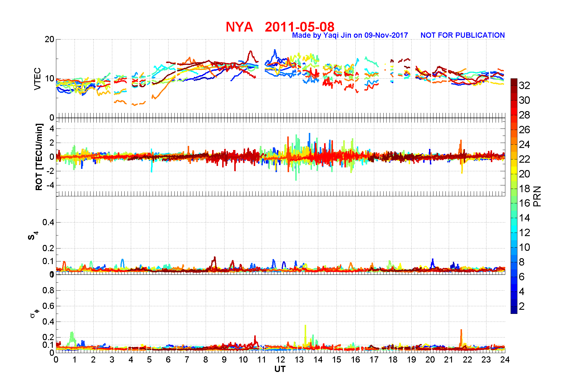561x392 pixels.
Task: Click the colorbar tick label 24
Action: pos(524,144)
